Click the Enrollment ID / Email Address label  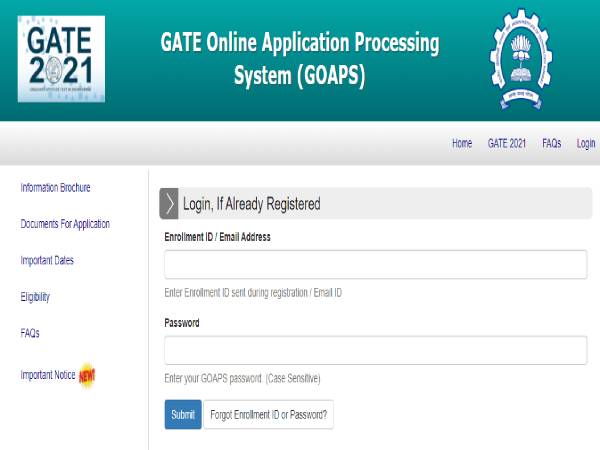tap(217, 237)
